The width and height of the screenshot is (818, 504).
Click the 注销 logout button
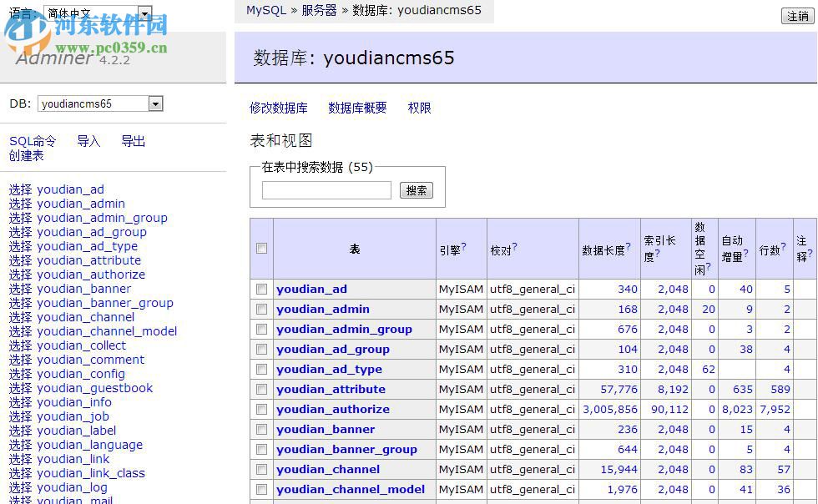tap(799, 15)
